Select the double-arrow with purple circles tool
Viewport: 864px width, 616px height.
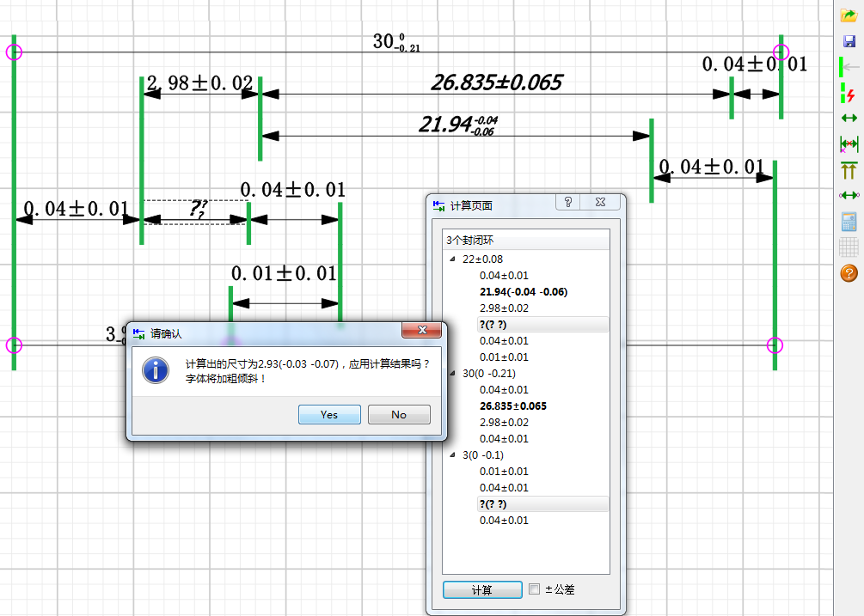849,195
